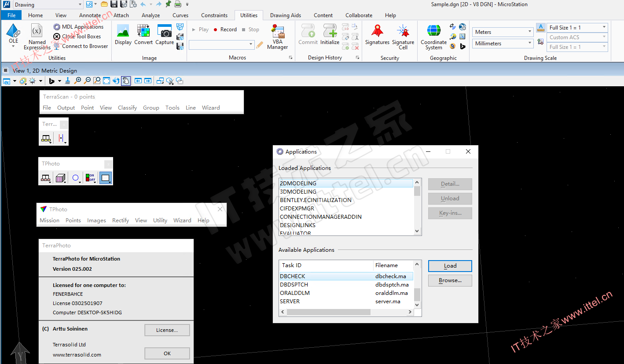Screen dimensions: 624x364
Task: Open the image Capture tool
Action: [165, 35]
